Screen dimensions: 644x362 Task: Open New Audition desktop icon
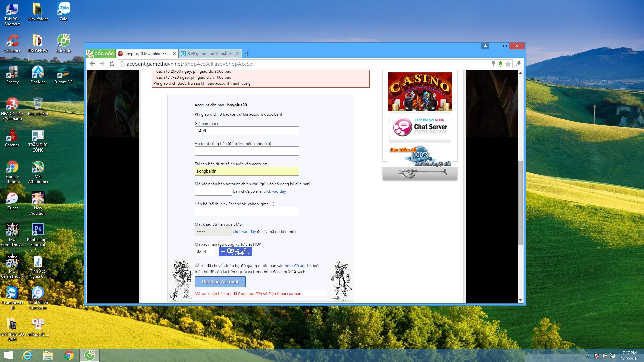pyautogui.click(x=38, y=203)
